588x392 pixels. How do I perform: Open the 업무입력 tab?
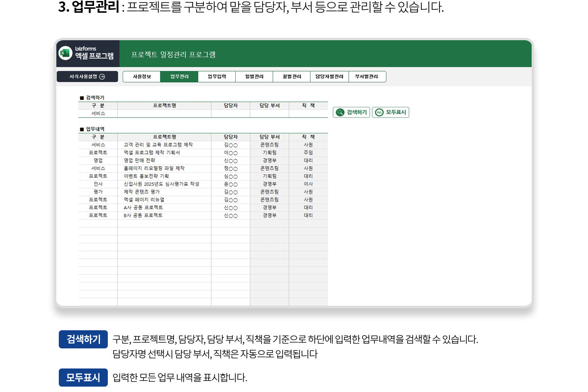click(217, 77)
